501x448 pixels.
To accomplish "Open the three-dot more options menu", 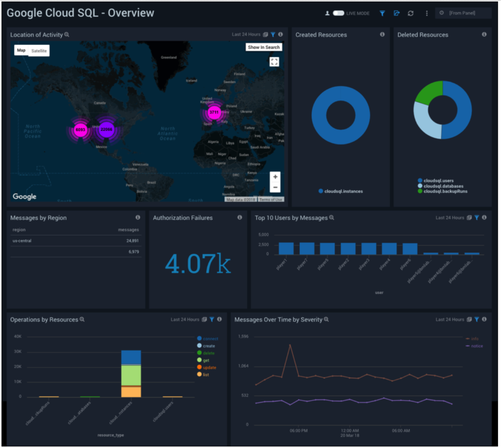I will 427,13.
